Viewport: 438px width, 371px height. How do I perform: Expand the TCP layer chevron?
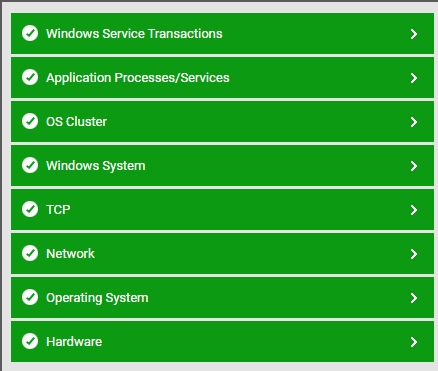(414, 210)
